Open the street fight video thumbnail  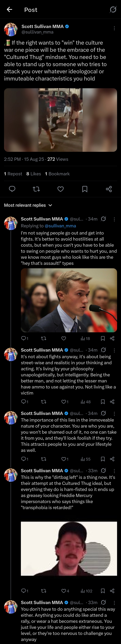click(61, 120)
